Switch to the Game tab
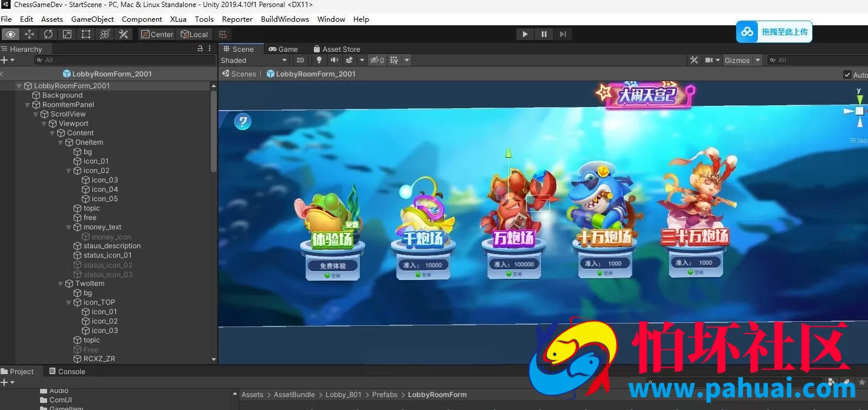 (283, 49)
